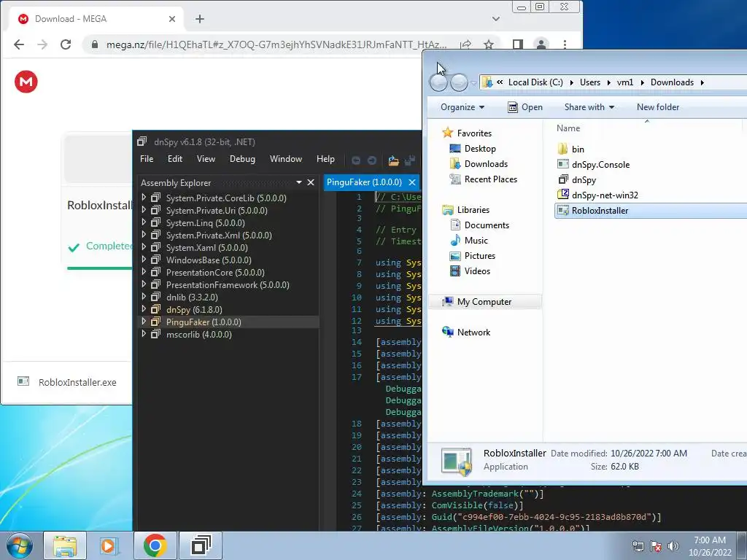Open dnSpy Debug menu
The width and height of the screenshot is (747, 560).
[242, 159]
